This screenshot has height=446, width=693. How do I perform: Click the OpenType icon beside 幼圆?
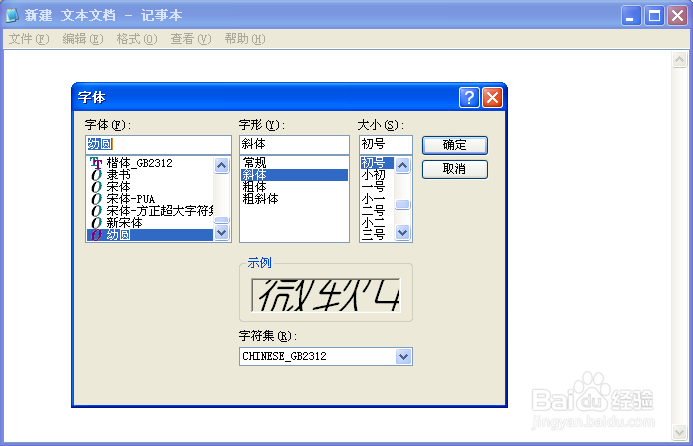96,235
